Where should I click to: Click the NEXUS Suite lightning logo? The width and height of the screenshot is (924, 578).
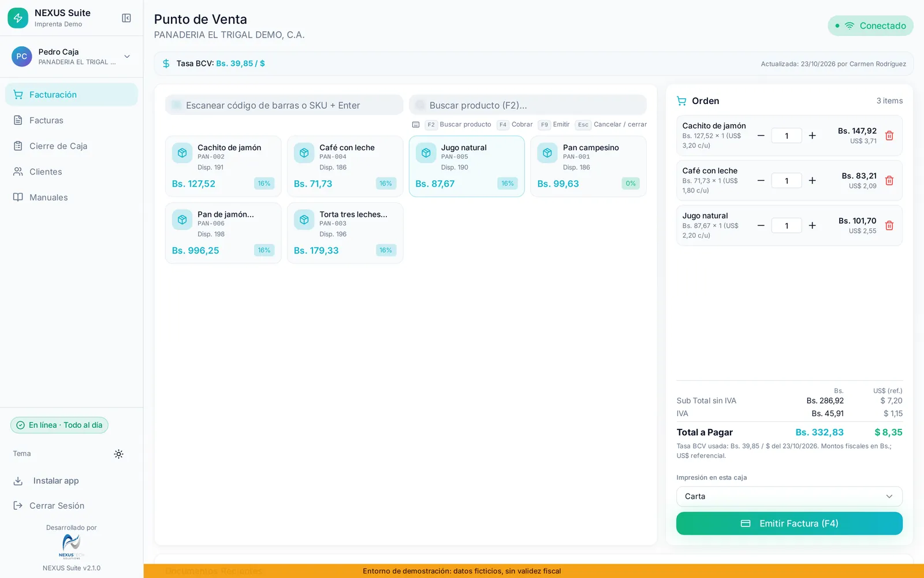18,18
